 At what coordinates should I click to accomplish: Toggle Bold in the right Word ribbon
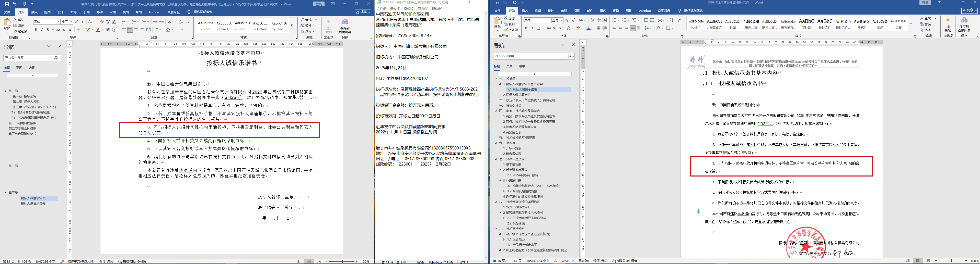526,28
